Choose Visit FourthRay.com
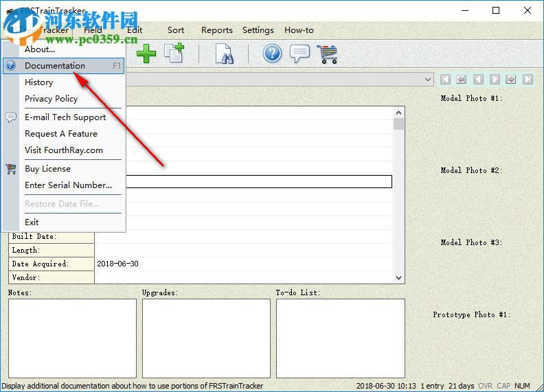The image size is (544, 392). click(64, 150)
